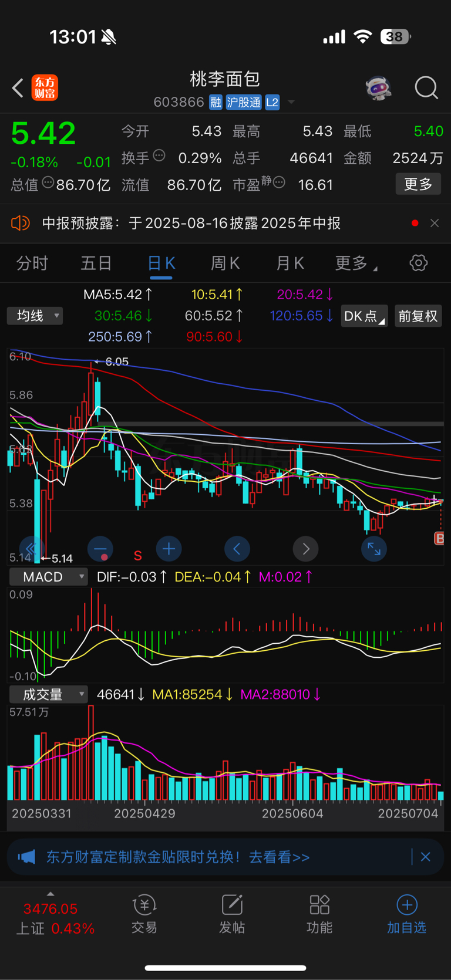Open 换手 info circle icon

[159, 156]
